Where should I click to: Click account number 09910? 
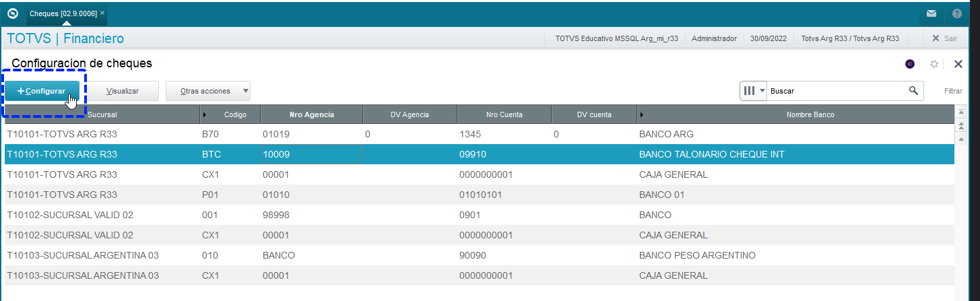tap(472, 154)
